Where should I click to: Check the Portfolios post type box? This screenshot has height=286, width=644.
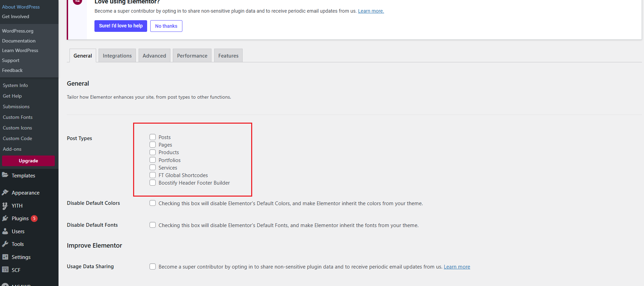(x=153, y=160)
